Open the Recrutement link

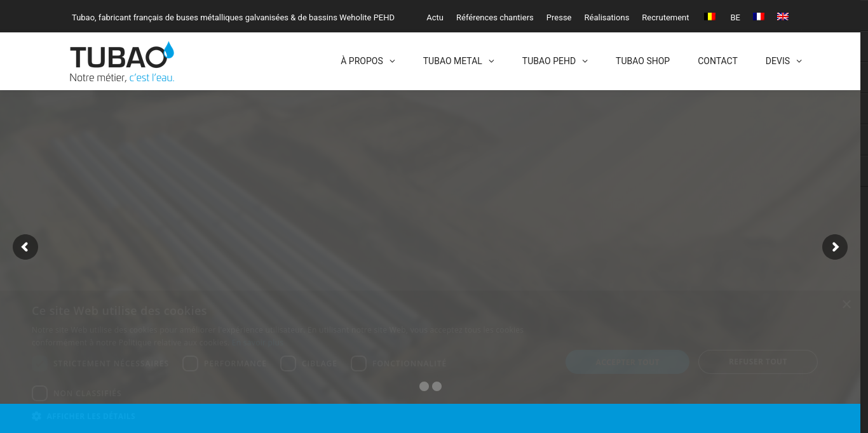tap(665, 17)
